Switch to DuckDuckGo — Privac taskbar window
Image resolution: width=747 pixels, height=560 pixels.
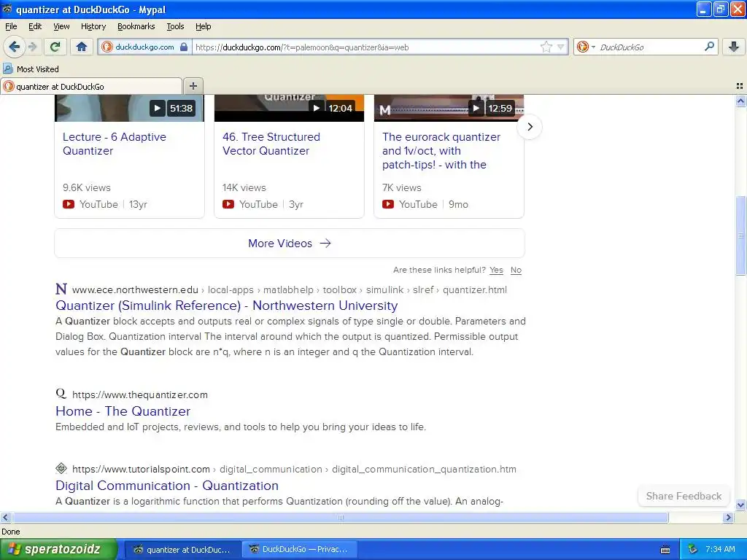[299, 550]
